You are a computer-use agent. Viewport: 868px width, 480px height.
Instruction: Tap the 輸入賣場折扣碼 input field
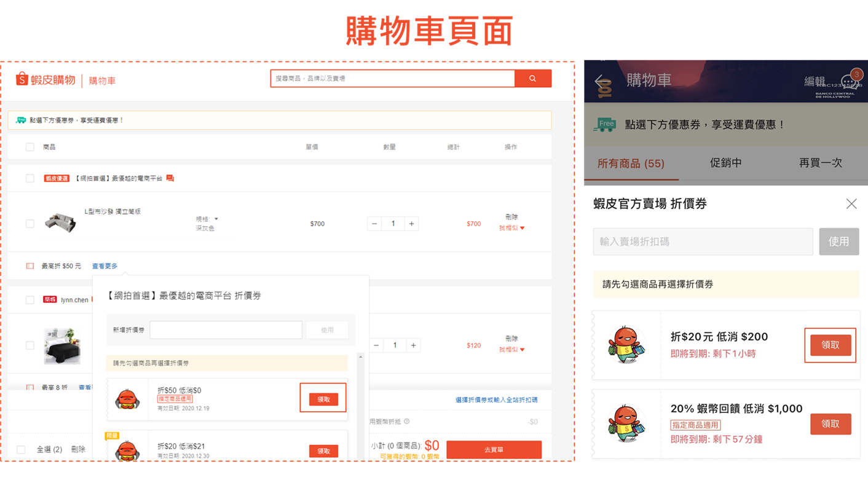click(703, 242)
